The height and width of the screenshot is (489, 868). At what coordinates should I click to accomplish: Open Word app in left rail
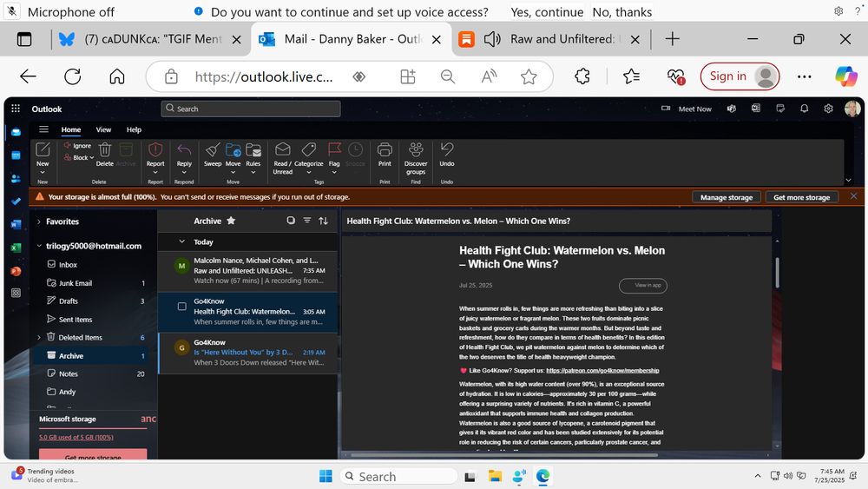click(x=16, y=224)
